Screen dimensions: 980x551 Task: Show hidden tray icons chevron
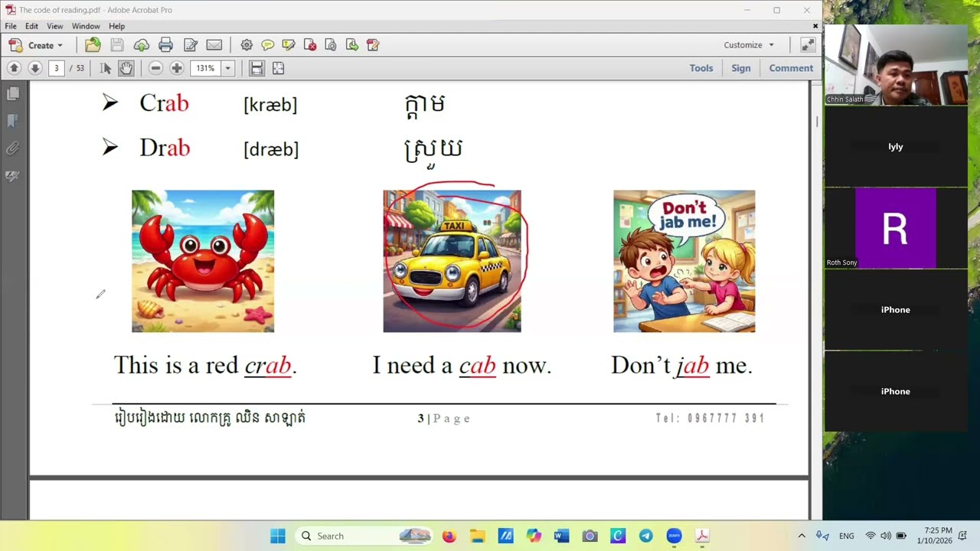click(x=802, y=536)
